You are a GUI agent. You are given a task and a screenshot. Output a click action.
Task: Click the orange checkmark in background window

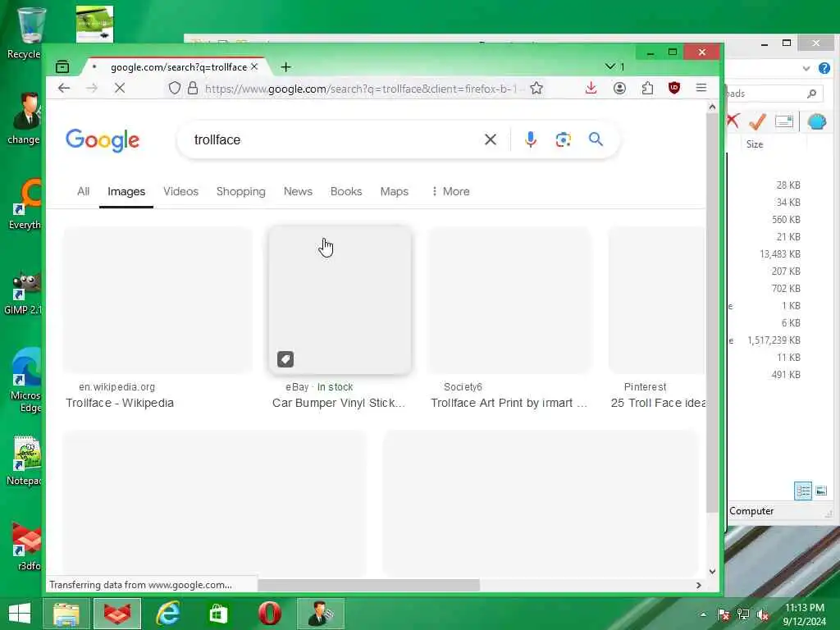pos(757,121)
